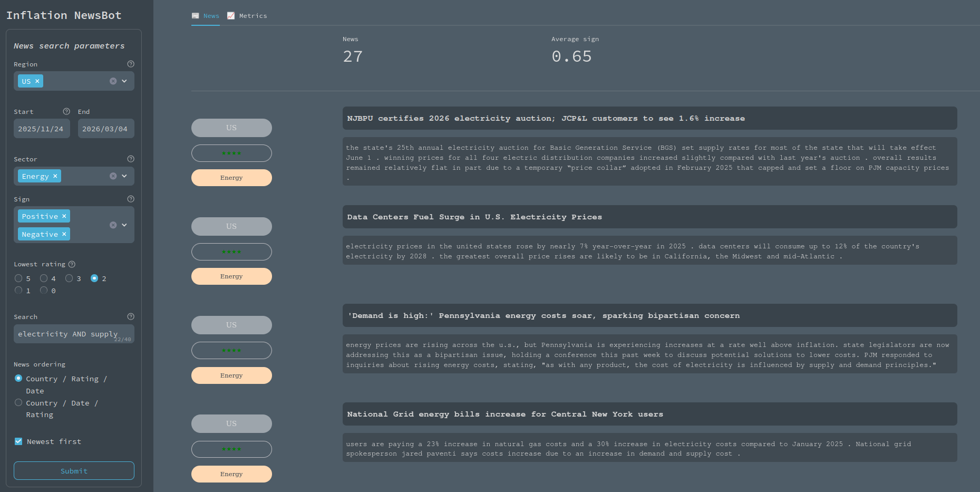The image size is (980, 492).
Task: Select lowest rating 5 radio button
Action: tap(18, 278)
